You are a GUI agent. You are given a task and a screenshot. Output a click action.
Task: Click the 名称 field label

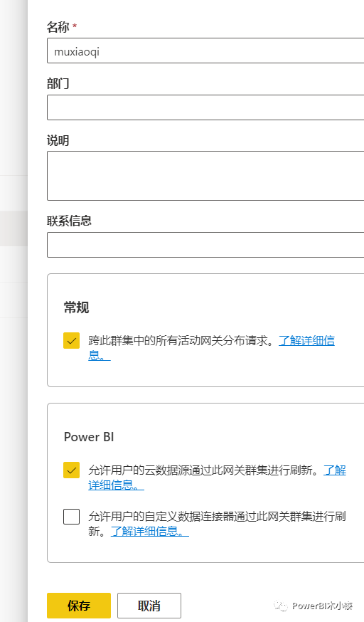(58, 27)
